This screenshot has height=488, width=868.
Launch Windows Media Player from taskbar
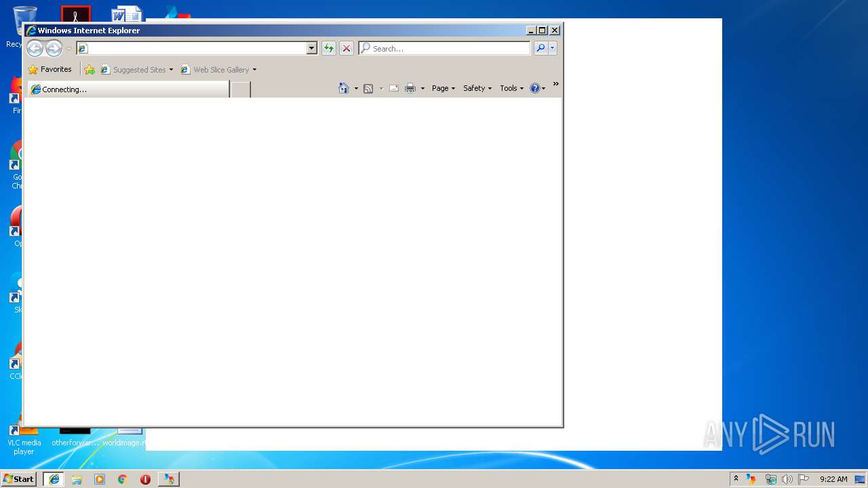[100, 479]
